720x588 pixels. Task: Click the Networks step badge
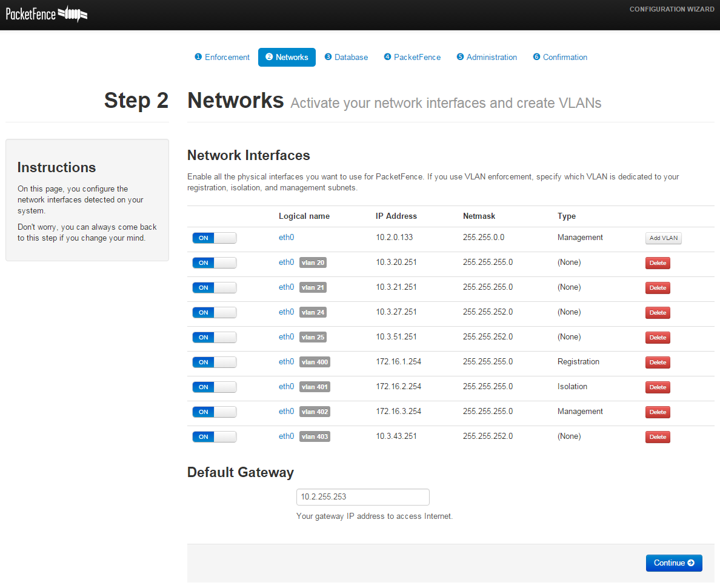pyautogui.click(x=287, y=57)
